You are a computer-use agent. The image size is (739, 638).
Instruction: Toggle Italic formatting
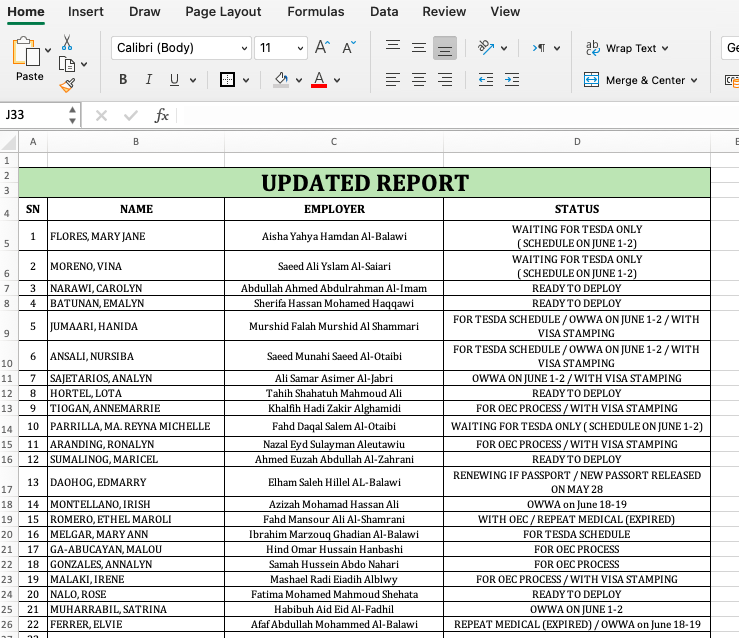(x=148, y=80)
